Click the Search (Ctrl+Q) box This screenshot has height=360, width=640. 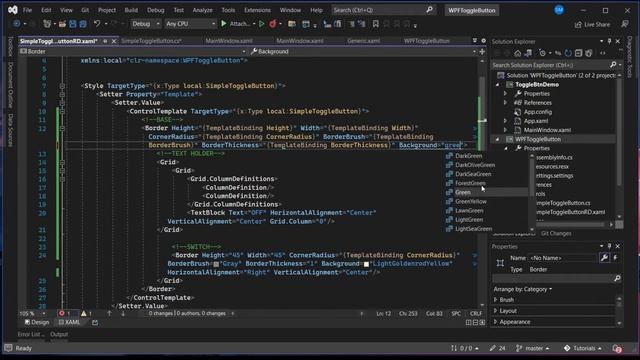pyautogui.click(x=383, y=10)
